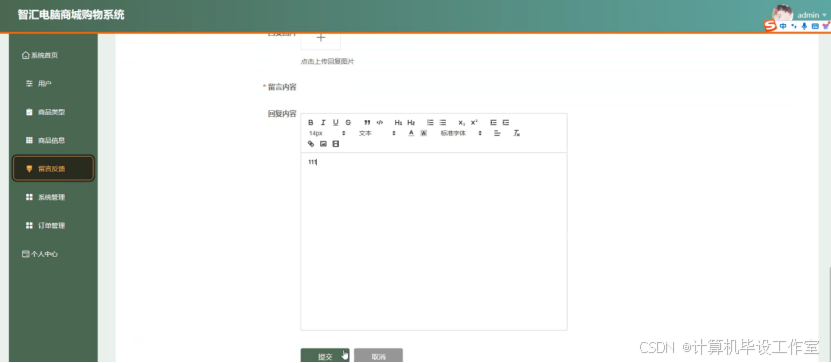Open the admin user dropdown

click(811, 15)
